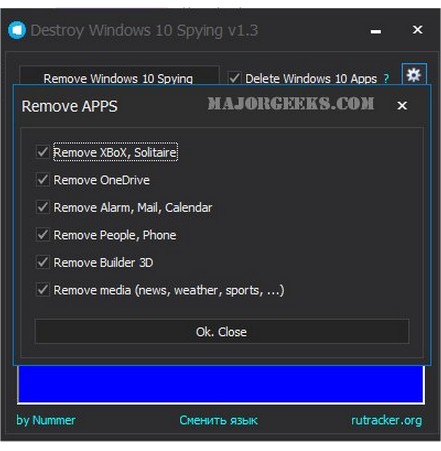Click the Ok. Close button
441x451 pixels.
[222, 332]
